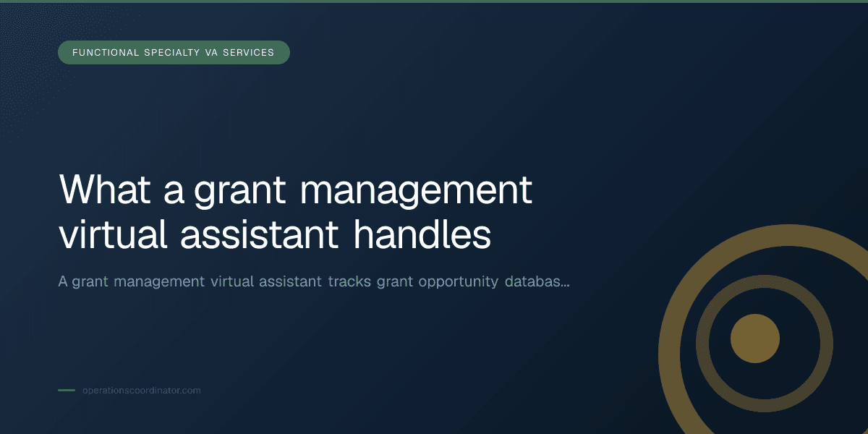Click the headline 'What a grant management virtual assistant handles'
Screen dimensions: 868x434
pos(295,212)
